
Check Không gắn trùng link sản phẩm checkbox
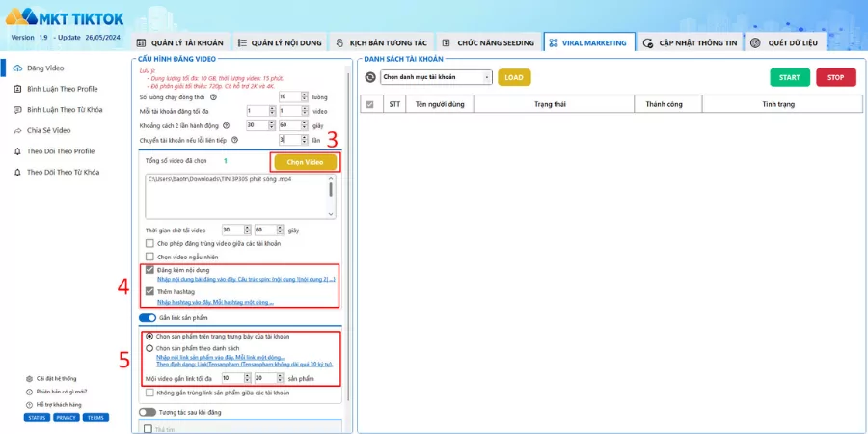[149, 393]
